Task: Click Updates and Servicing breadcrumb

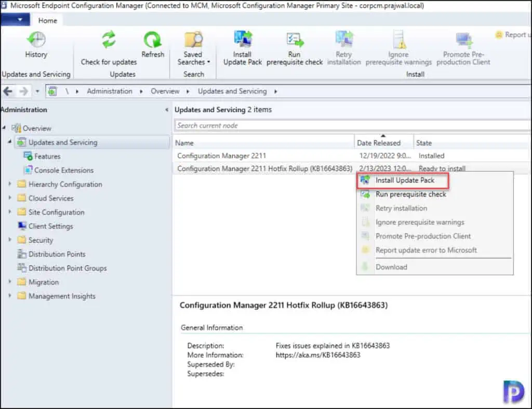Action: (232, 91)
